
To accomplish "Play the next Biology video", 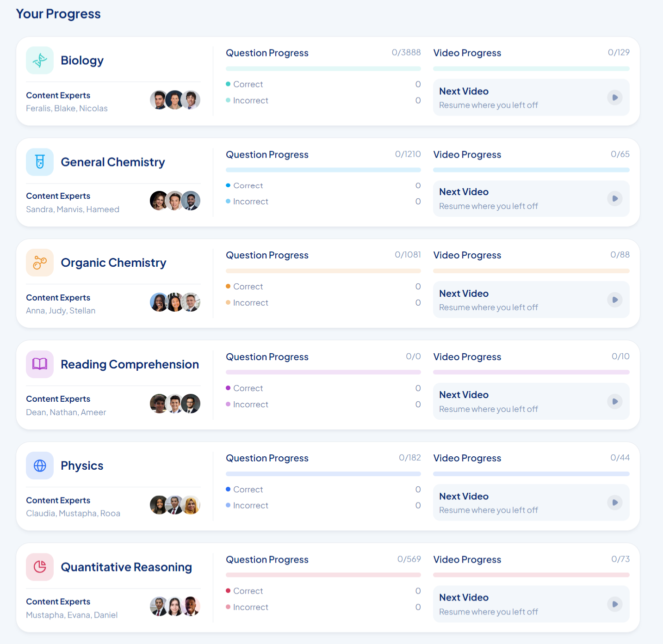I will [615, 98].
